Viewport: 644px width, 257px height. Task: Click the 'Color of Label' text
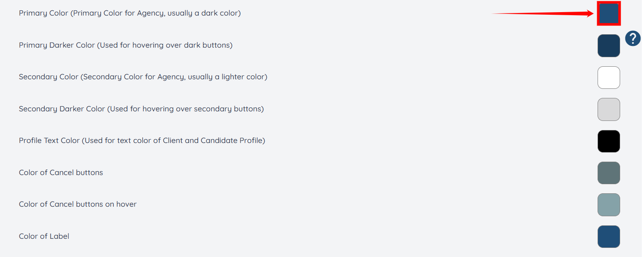pos(44,236)
